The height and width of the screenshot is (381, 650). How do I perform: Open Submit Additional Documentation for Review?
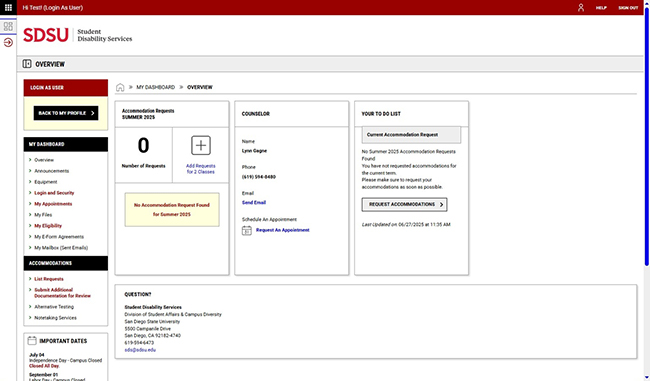click(x=62, y=293)
